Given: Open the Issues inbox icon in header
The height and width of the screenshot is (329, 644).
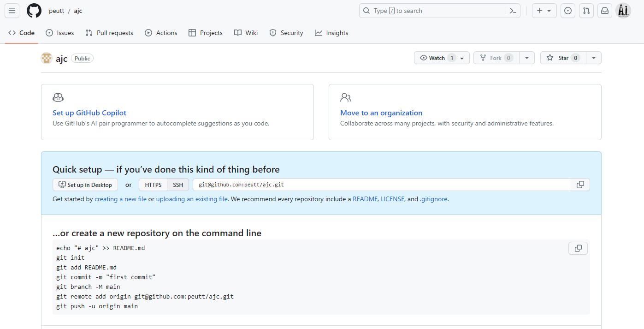Looking at the screenshot, I should [x=568, y=11].
